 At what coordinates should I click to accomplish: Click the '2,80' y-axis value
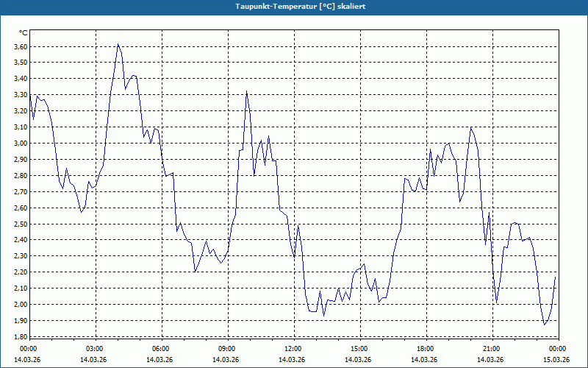21,175
